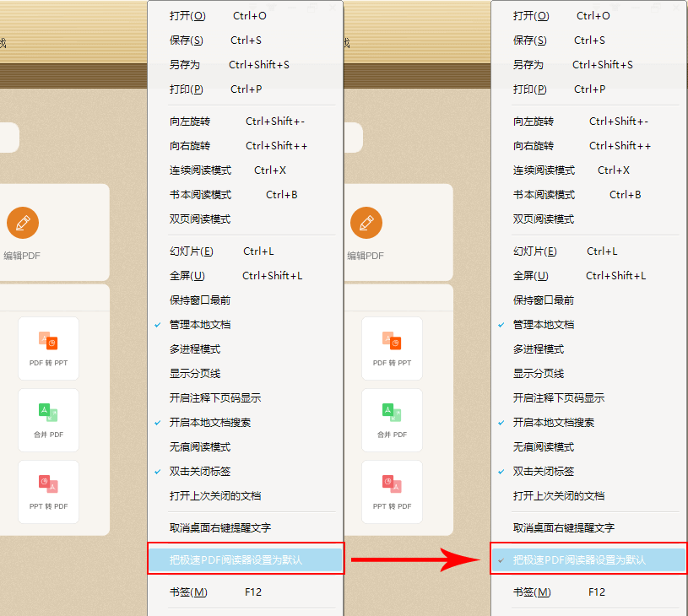Click 向右旋转 in the right-hand menu

tap(589, 146)
